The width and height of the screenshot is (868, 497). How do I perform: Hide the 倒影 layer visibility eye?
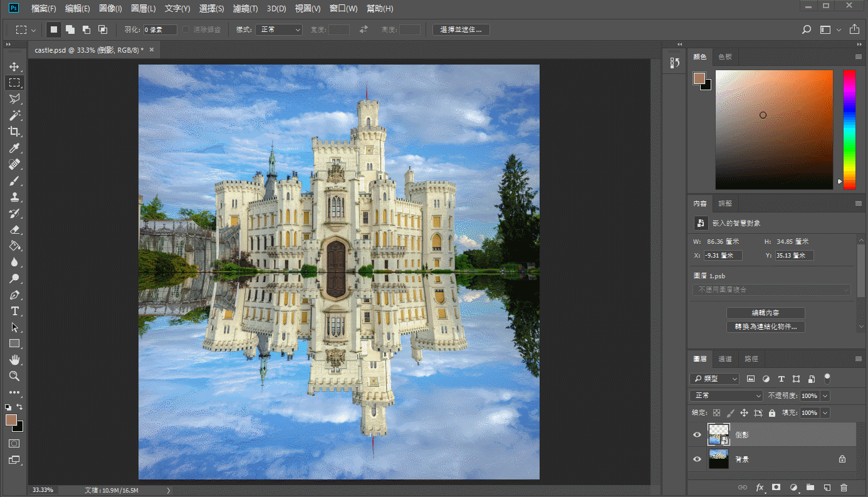[697, 435]
